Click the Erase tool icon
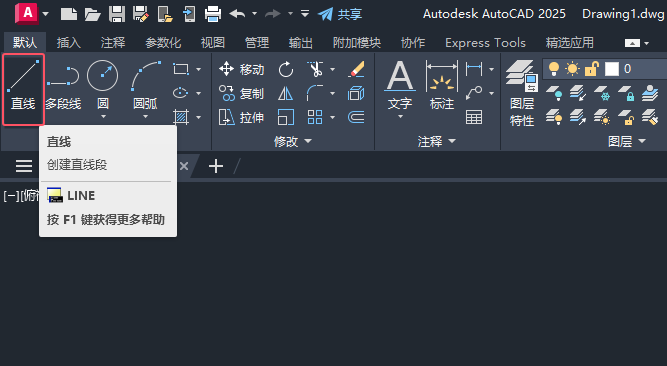 pos(356,69)
